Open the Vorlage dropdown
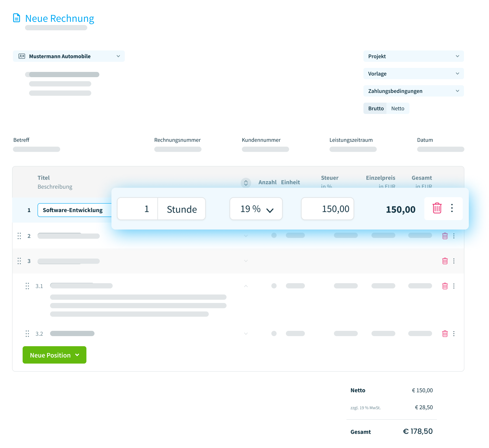This screenshot has width=489, height=448. click(413, 74)
